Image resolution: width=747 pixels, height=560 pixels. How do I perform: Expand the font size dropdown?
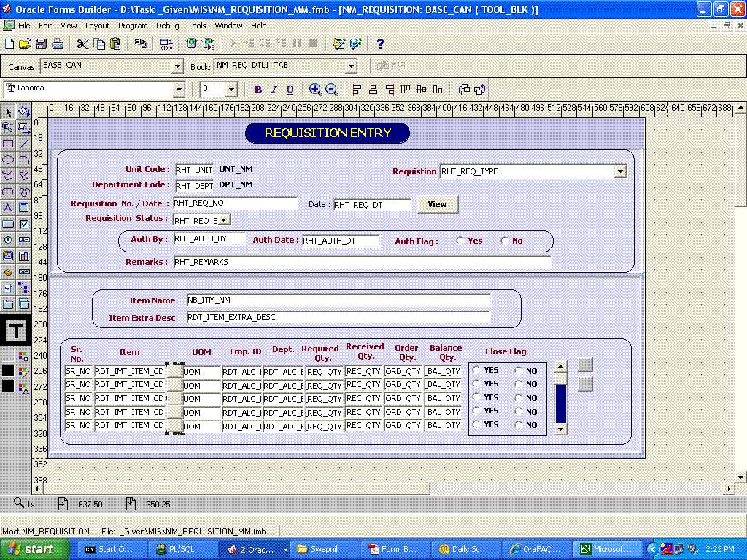231,90
